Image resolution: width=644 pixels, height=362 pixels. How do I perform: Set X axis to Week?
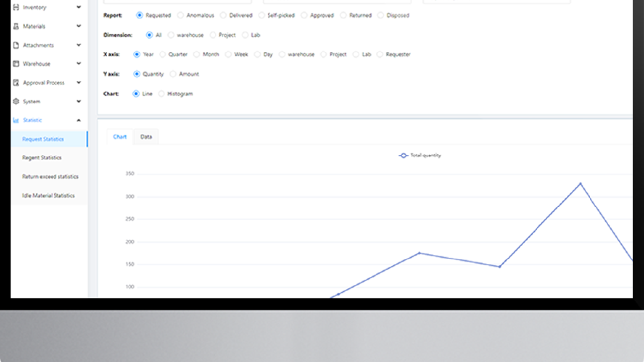tap(228, 54)
